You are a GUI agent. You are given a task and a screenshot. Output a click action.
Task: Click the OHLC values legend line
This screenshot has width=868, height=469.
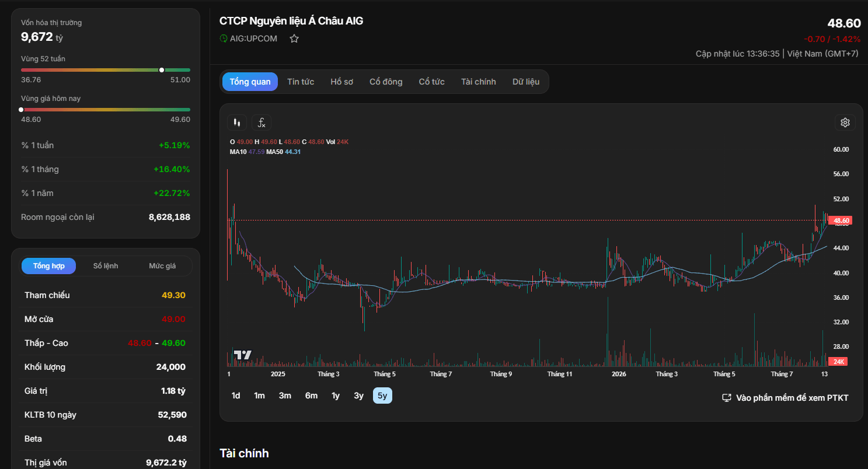pos(289,142)
